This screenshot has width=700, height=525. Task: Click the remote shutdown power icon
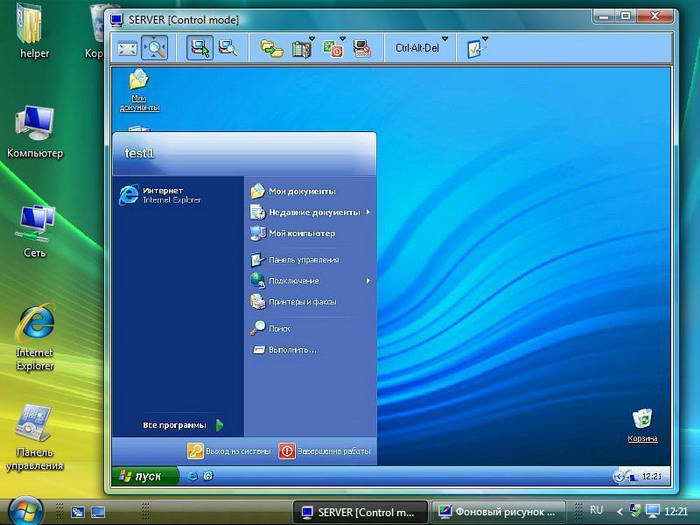[333, 49]
